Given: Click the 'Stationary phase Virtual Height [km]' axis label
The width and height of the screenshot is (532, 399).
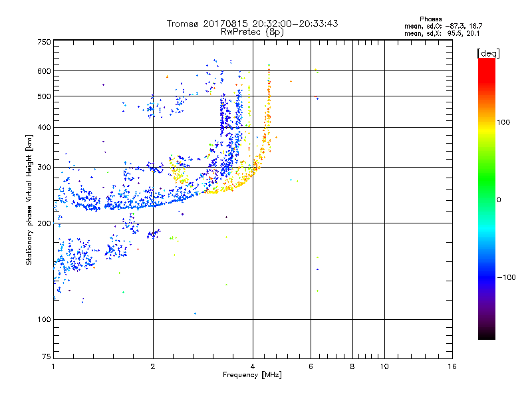Looking at the screenshot, I should pyautogui.click(x=29, y=199).
